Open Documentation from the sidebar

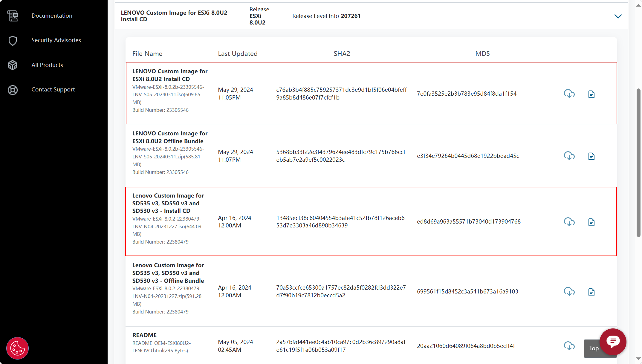52,16
